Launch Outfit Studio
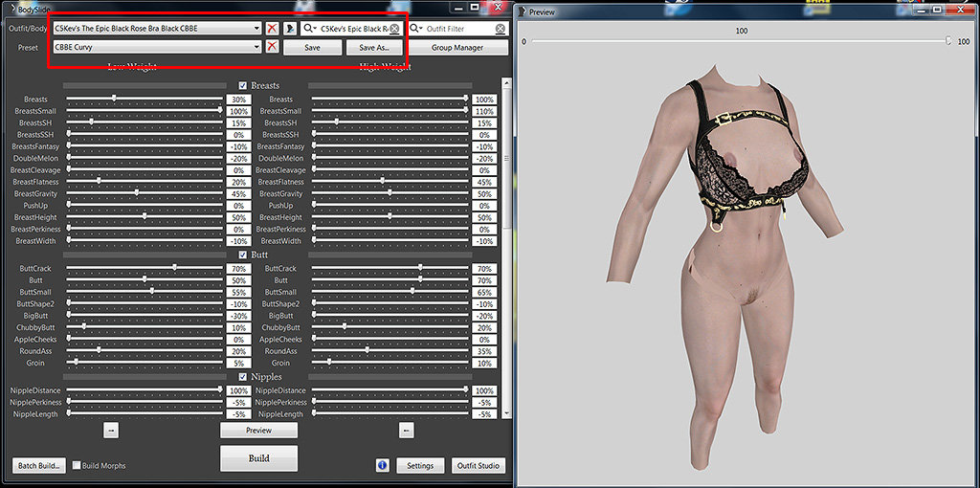The width and height of the screenshot is (980, 488). [x=479, y=465]
